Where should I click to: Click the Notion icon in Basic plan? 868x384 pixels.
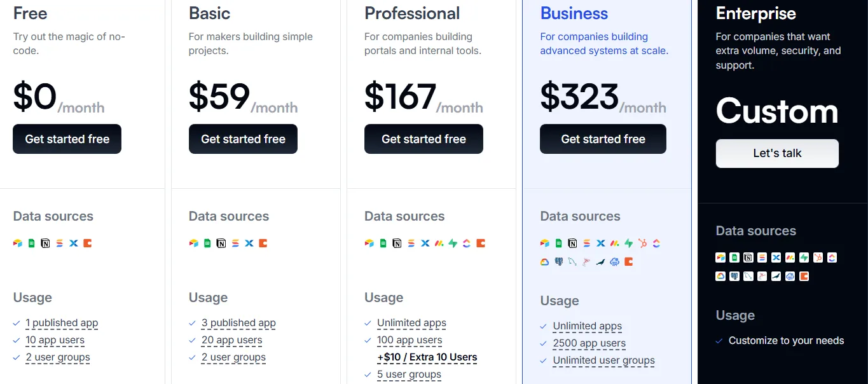tap(221, 243)
